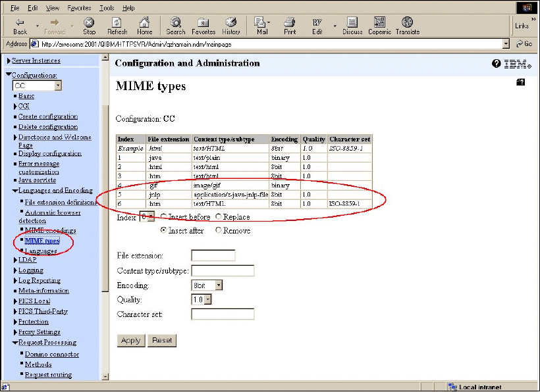Select the Remove radio button
The width and height of the screenshot is (540, 392).
click(x=219, y=231)
